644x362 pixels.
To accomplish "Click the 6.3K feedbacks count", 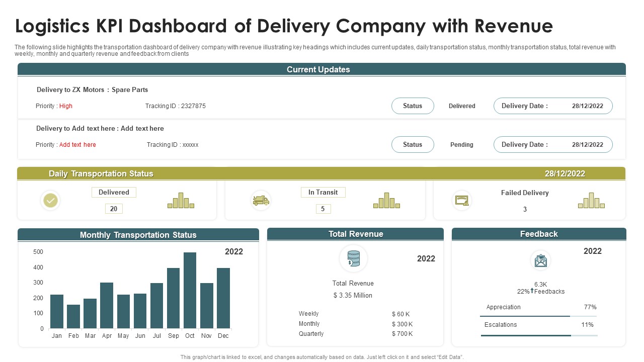I will click(x=540, y=285).
